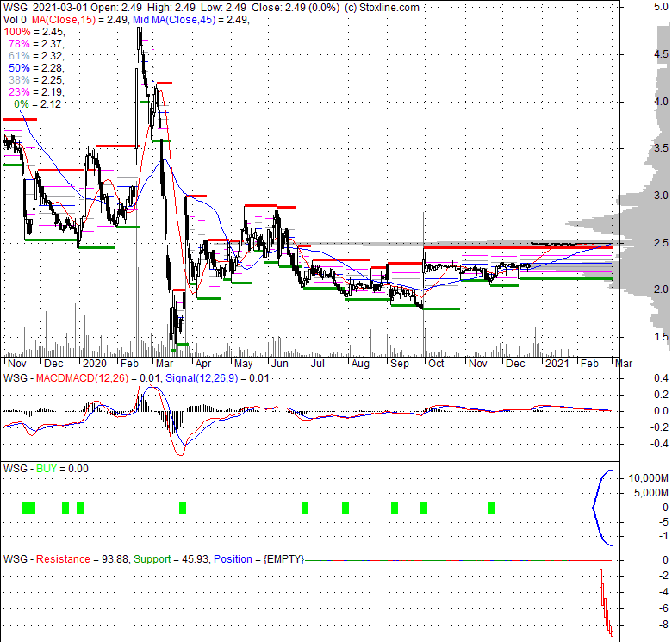
Task: Select the 23% = 2.19 Fibonacci level
Action: click(x=36, y=91)
